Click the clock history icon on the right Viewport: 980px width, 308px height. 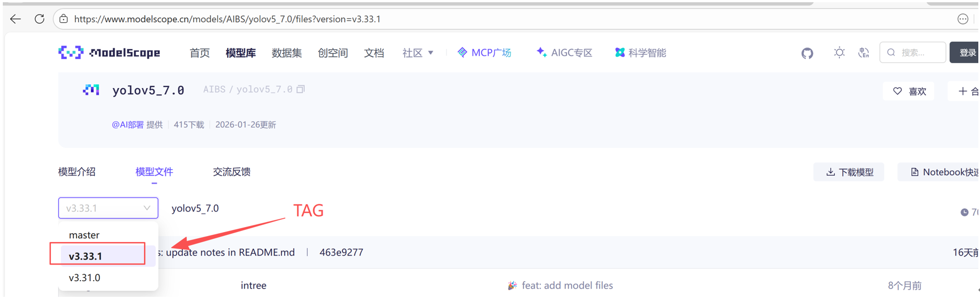click(x=964, y=212)
